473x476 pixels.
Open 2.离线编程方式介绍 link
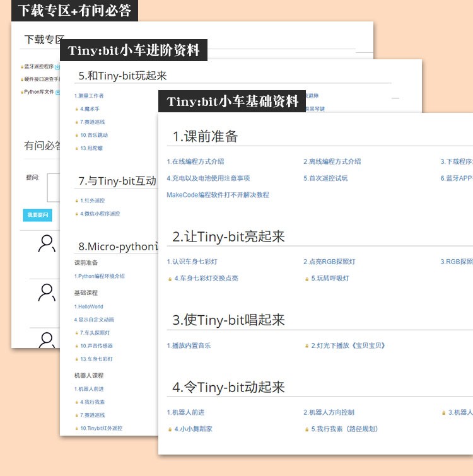(x=332, y=161)
